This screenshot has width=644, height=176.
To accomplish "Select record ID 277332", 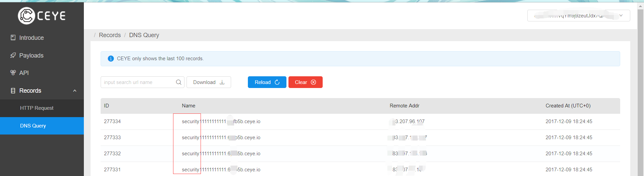I will (x=112, y=154).
